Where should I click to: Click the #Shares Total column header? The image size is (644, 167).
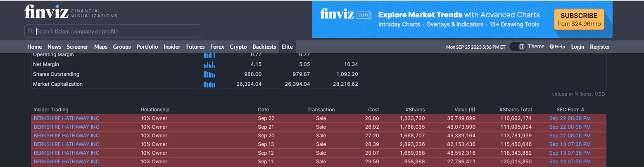coord(516,110)
